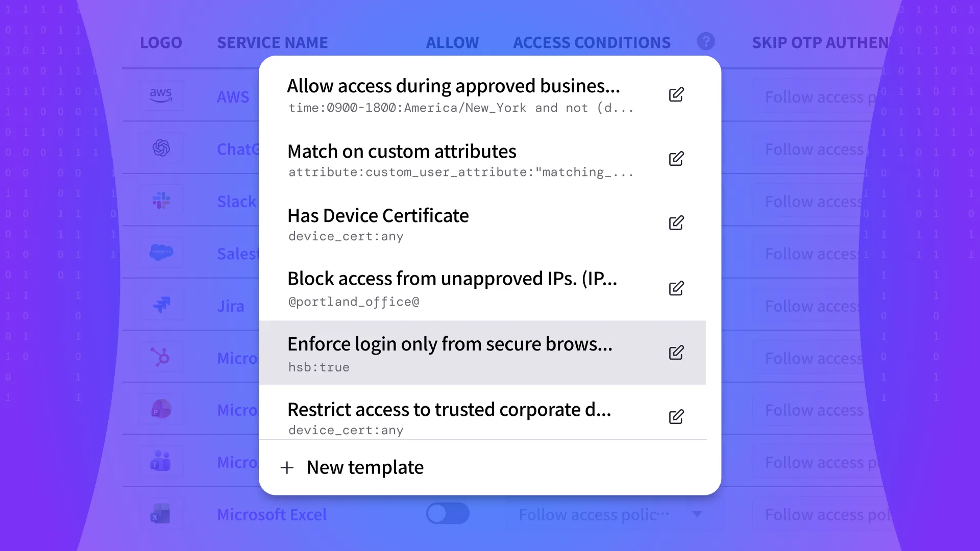Viewport: 980px width, 551px height.
Task: Click the ACCESS CONDITIONS column header
Action: tap(592, 42)
